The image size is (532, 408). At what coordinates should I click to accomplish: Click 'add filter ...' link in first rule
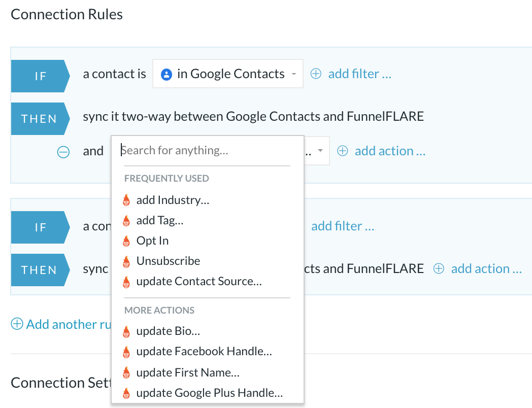(359, 74)
